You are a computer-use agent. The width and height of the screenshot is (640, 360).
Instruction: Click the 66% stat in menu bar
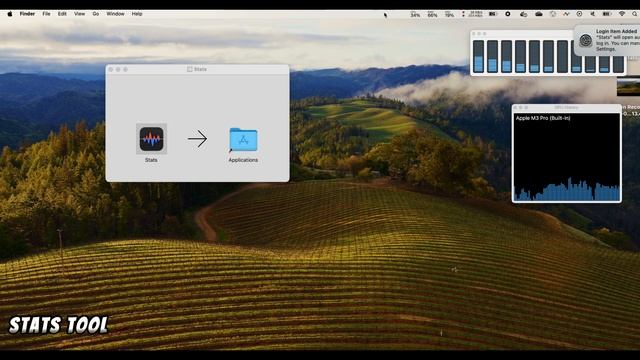tap(432, 14)
